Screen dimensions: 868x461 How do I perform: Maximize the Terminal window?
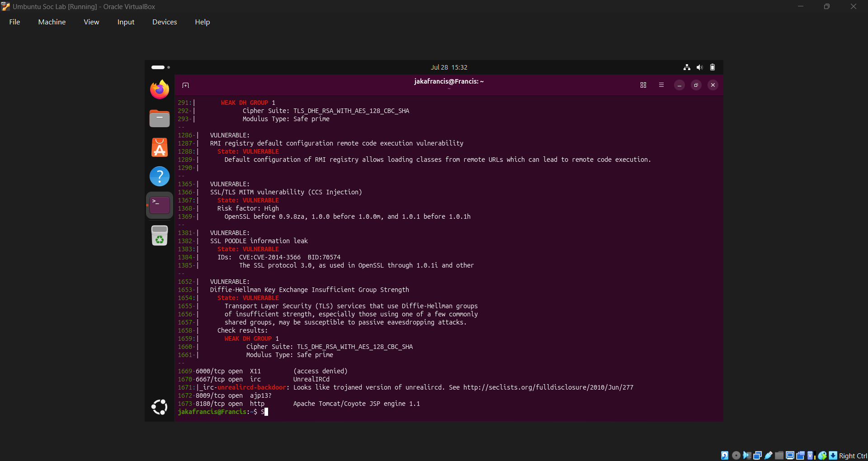696,85
